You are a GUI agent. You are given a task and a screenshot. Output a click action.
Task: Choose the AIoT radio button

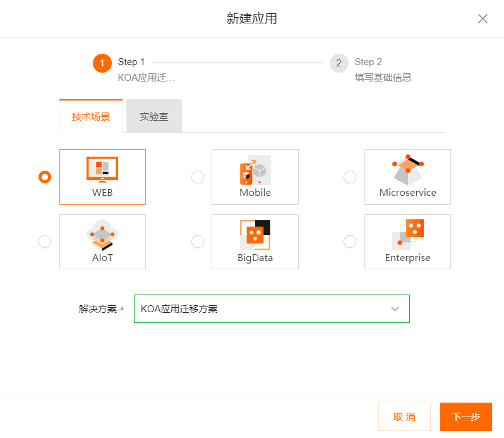[x=45, y=241]
